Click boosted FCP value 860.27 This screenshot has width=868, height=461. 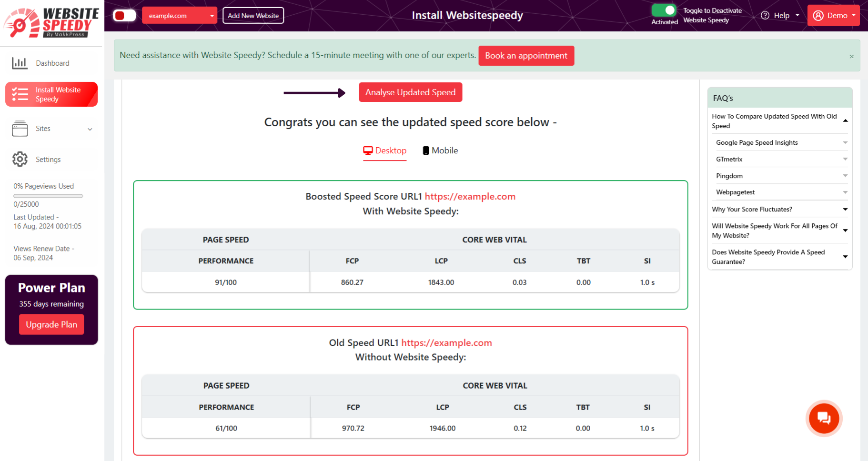pyautogui.click(x=352, y=282)
